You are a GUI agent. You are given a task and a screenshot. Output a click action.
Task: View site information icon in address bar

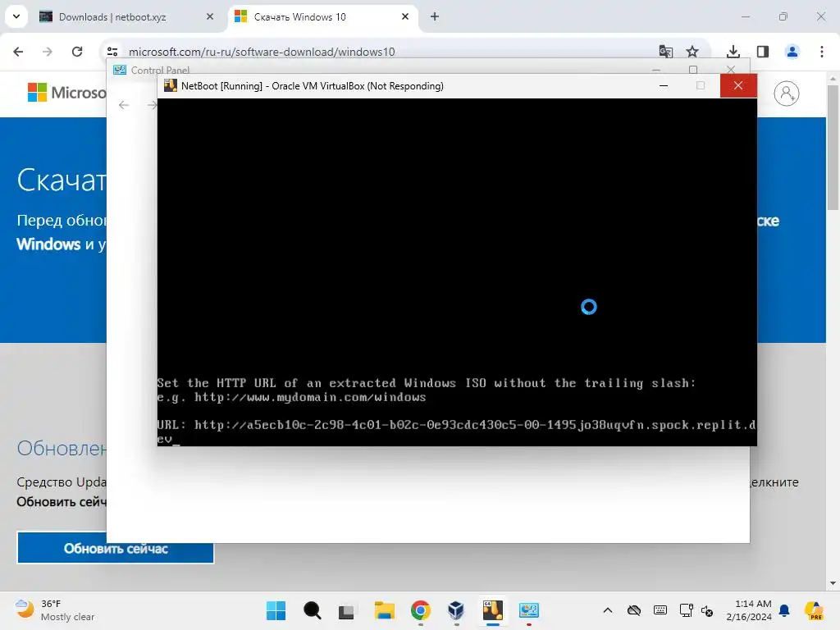tap(112, 52)
